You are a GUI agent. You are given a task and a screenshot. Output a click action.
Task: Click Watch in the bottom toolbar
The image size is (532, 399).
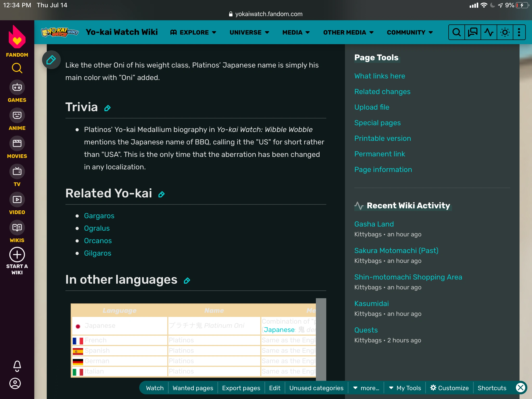coord(155,388)
